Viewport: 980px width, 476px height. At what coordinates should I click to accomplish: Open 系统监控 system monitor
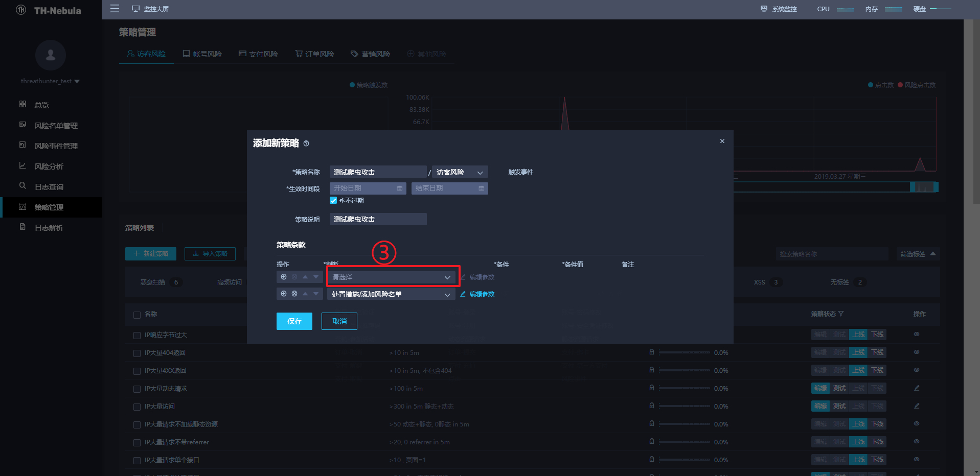(779, 9)
